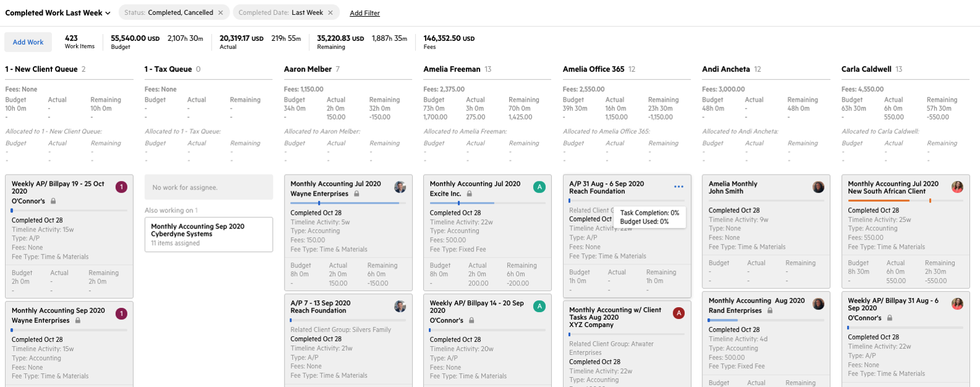Click lock icon next to Excite Inc.
This screenshot has width=980, height=387.
click(470, 194)
